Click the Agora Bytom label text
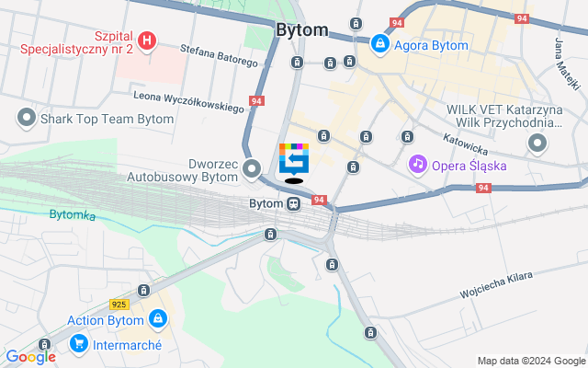This screenshot has height=368, width=588. click(431, 45)
